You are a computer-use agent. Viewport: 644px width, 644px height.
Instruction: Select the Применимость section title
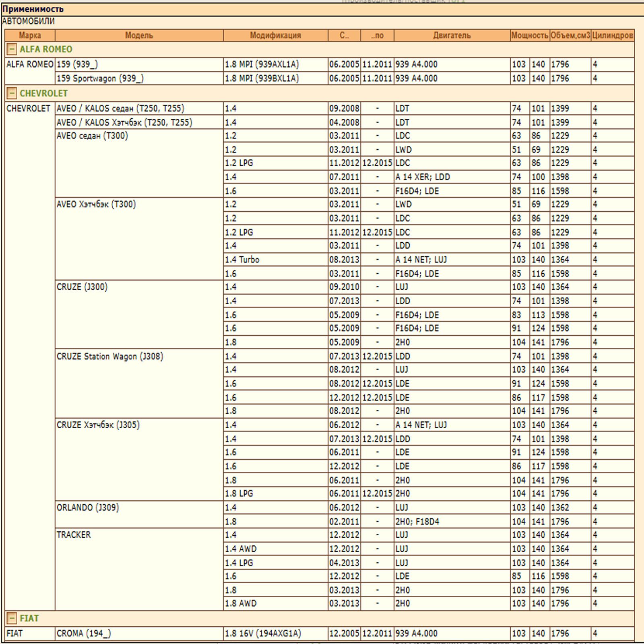33,9
